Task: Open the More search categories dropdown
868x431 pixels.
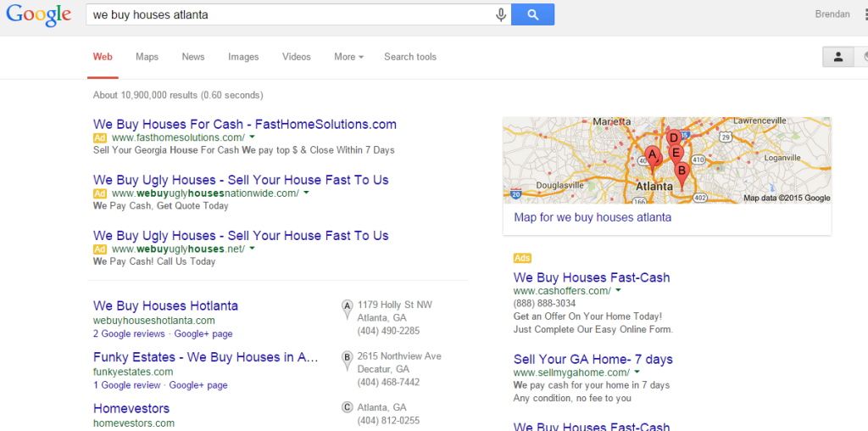Action: point(348,57)
